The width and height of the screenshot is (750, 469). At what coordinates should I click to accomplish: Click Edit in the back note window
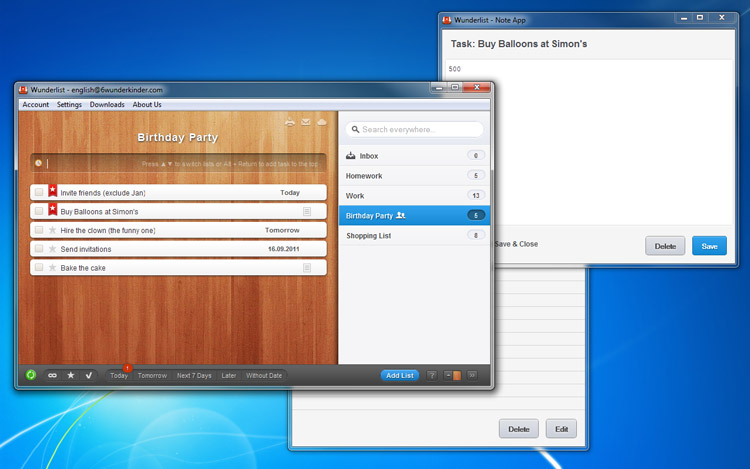[x=561, y=429]
